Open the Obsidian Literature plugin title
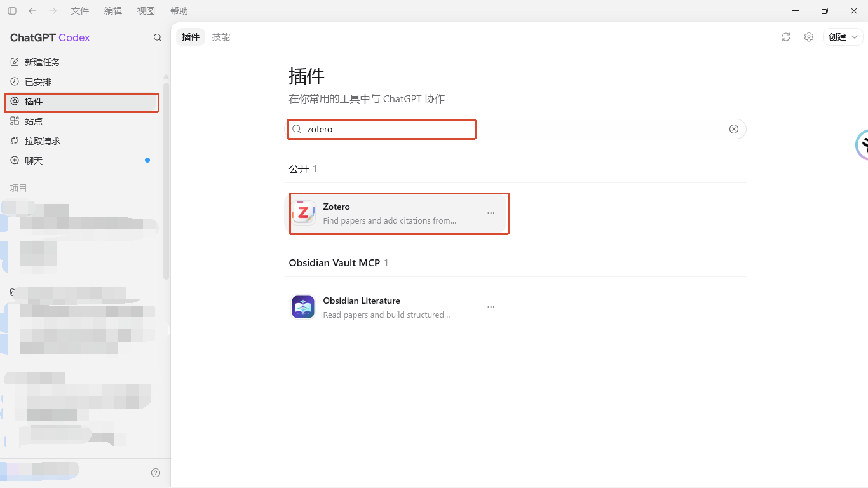 coord(362,301)
